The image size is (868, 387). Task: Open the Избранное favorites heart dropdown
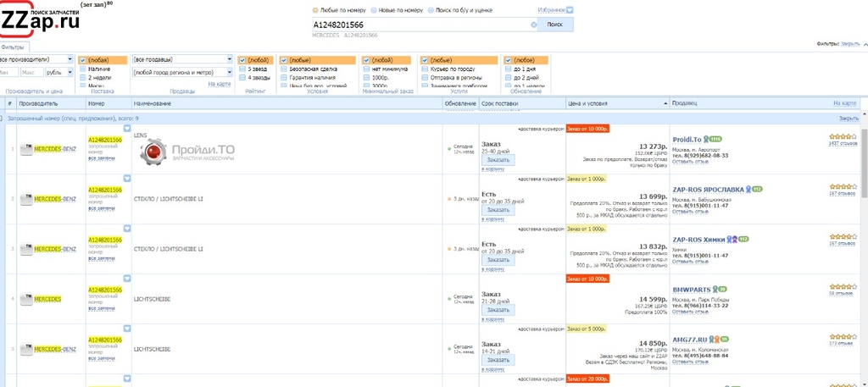coord(570,10)
